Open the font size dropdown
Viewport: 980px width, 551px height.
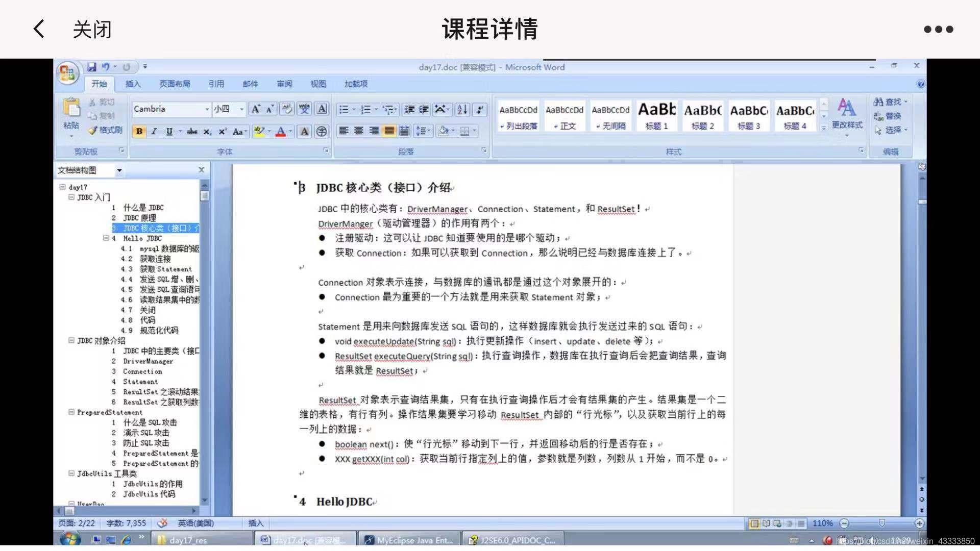(241, 109)
